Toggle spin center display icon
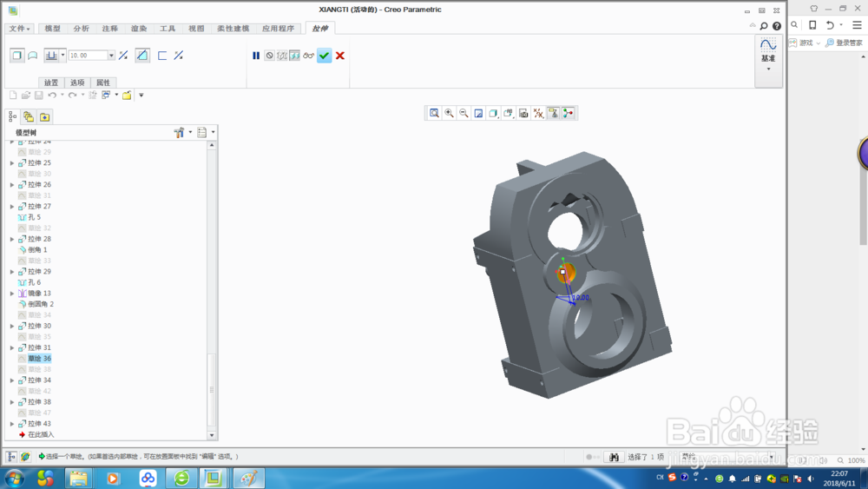 tap(568, 113)
